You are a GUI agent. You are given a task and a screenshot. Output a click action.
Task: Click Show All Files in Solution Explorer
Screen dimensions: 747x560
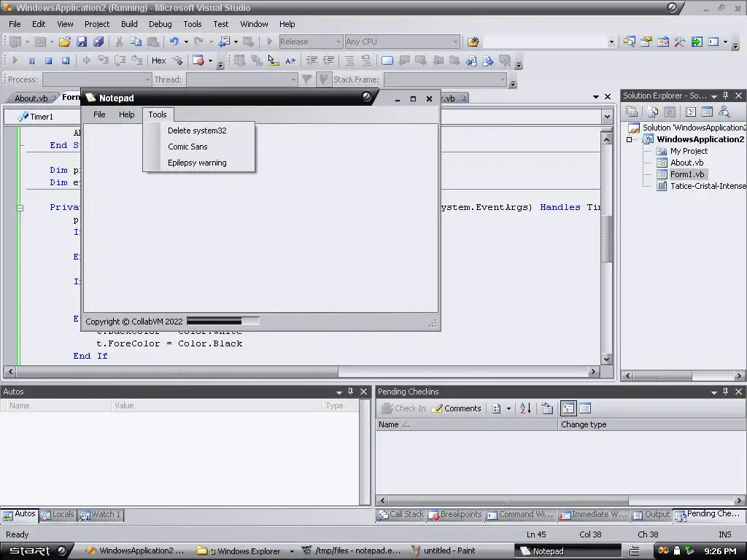click(653, 112)
